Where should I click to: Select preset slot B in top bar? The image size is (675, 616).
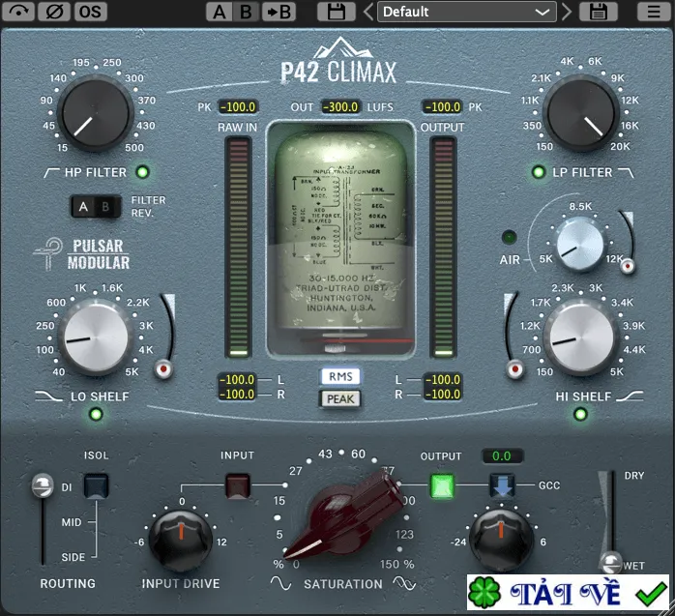(247, 12)
